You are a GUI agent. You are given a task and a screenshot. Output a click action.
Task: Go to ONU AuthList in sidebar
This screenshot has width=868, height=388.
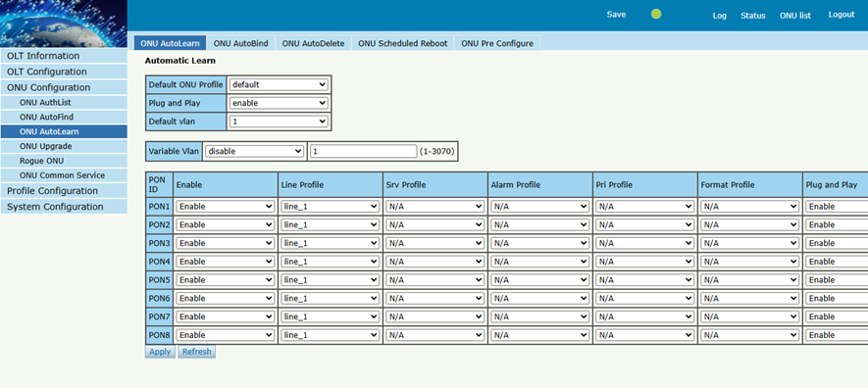[x=64, y=102]
